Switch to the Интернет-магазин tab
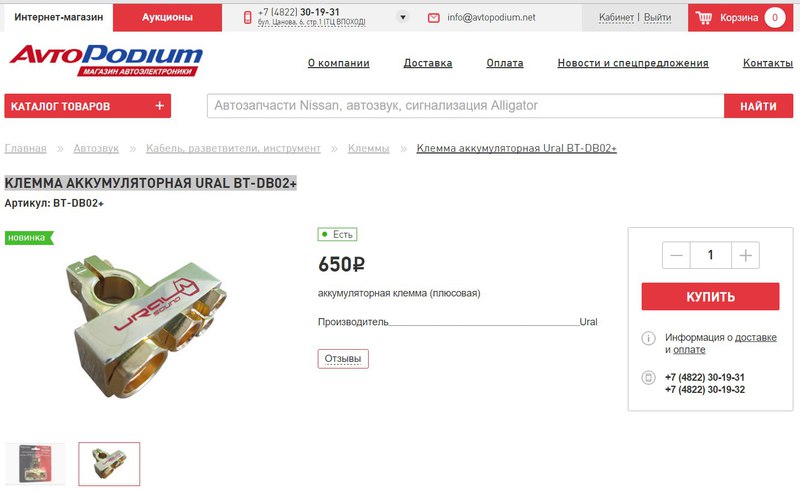The height and width of the screenshot is (491, 800). 58,17
